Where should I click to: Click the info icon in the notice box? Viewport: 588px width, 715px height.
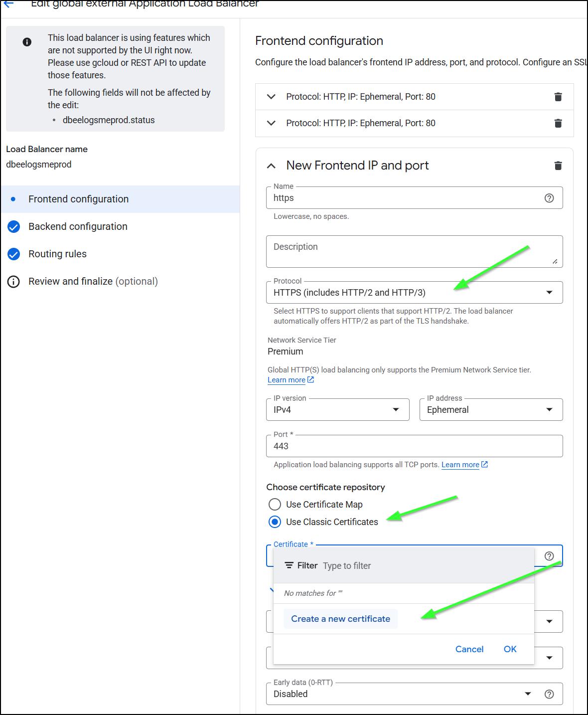(27, 42)
